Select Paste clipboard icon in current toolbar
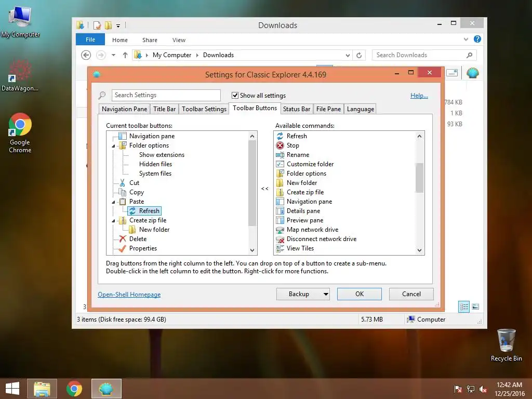The width and height of the screenshot is (532, 399). pyautogui.click(x=123, y=202)
